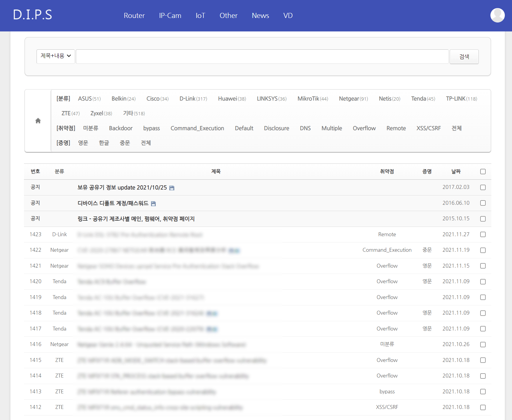Screen dimensions: 512x420
Task: Filter by Netis (20) category
Action: [389, 98]
